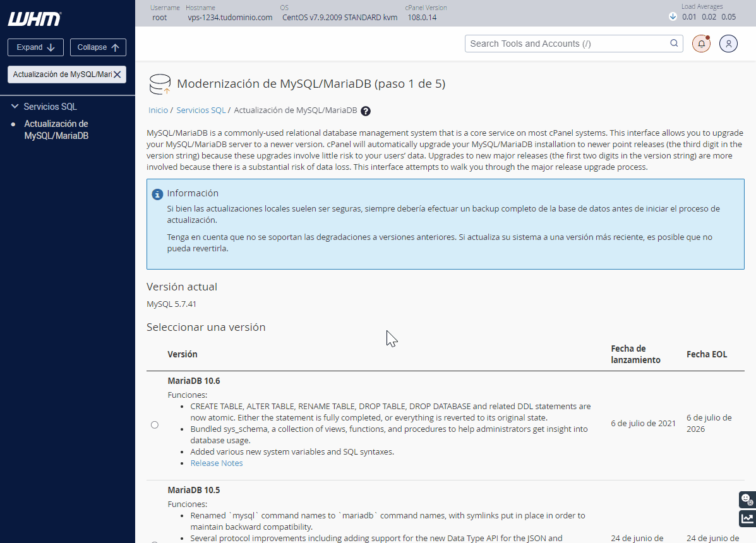
Task: Collapse all sidebar menus with Collapse button
Action: pos(98,47)
